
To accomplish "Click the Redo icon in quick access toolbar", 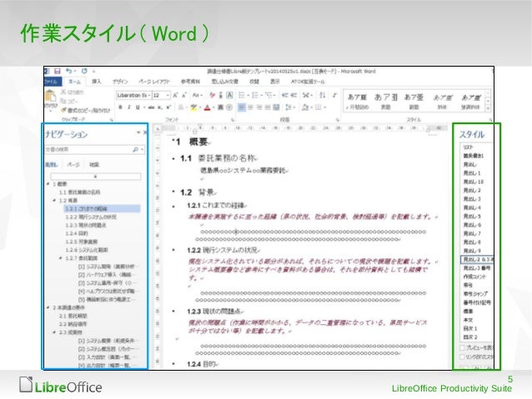I will coord(84,71).
